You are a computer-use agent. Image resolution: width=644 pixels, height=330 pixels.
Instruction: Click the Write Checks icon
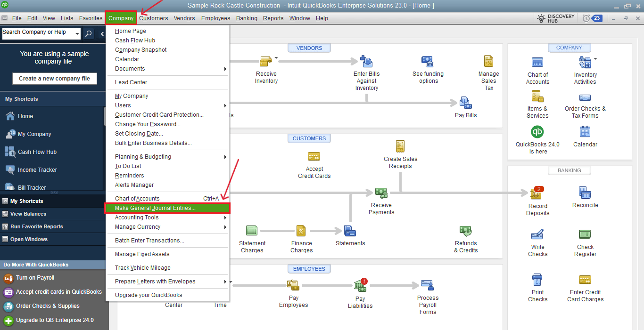tap(537, 234)
